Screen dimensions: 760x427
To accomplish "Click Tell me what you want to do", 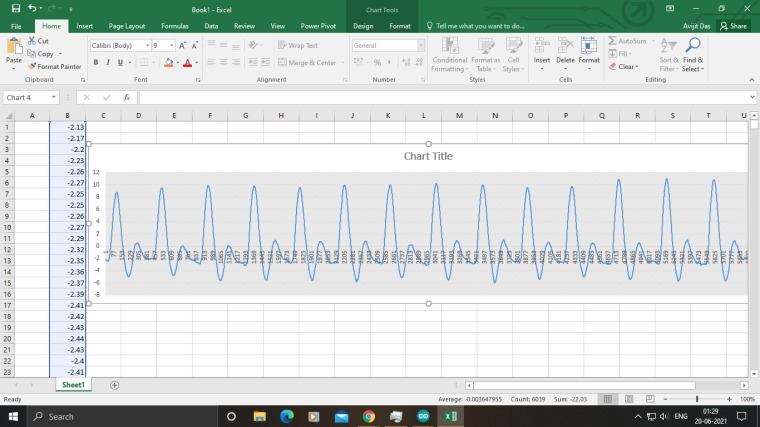I will pos(475,26).
